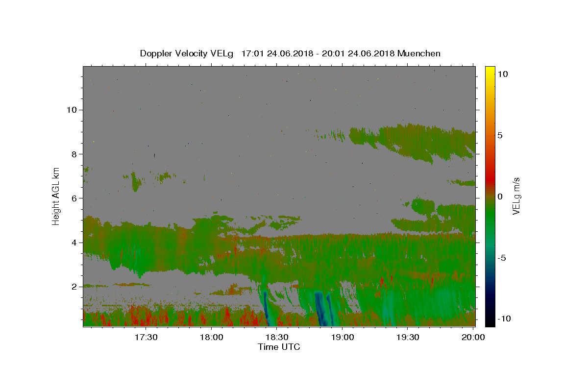
Task: Click the colorbar value 0 label
Action: 500,196
